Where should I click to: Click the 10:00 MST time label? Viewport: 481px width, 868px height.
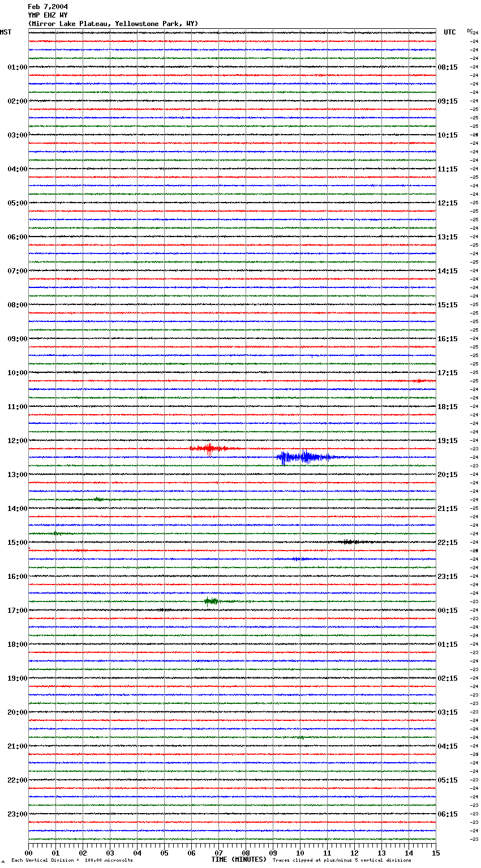[x=18, y=373]
